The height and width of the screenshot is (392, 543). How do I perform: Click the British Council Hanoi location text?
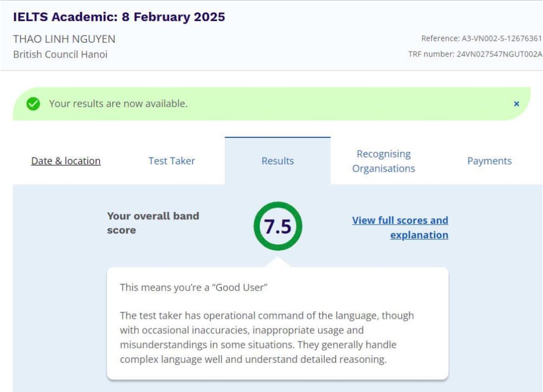(x=60, y=54)
